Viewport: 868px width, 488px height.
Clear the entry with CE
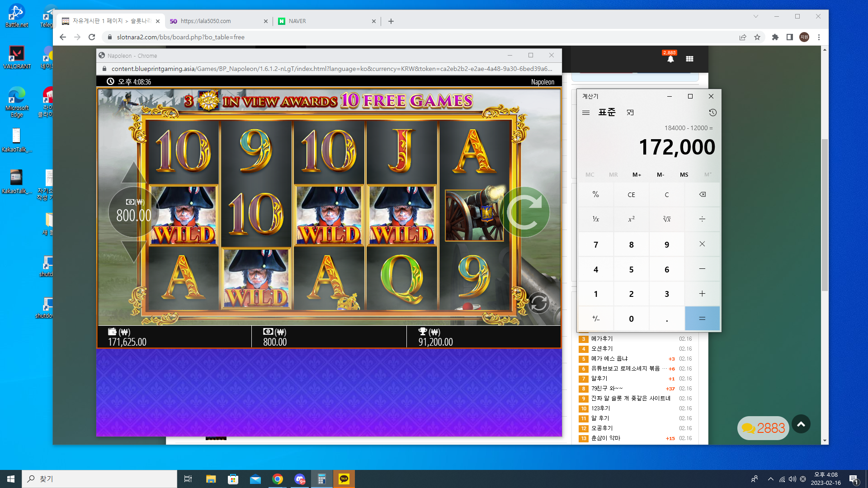click(x=631, y=195)
